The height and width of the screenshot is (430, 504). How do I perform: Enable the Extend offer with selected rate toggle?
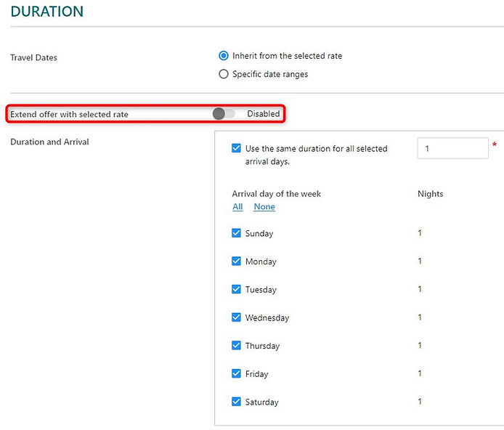point(224,114)
